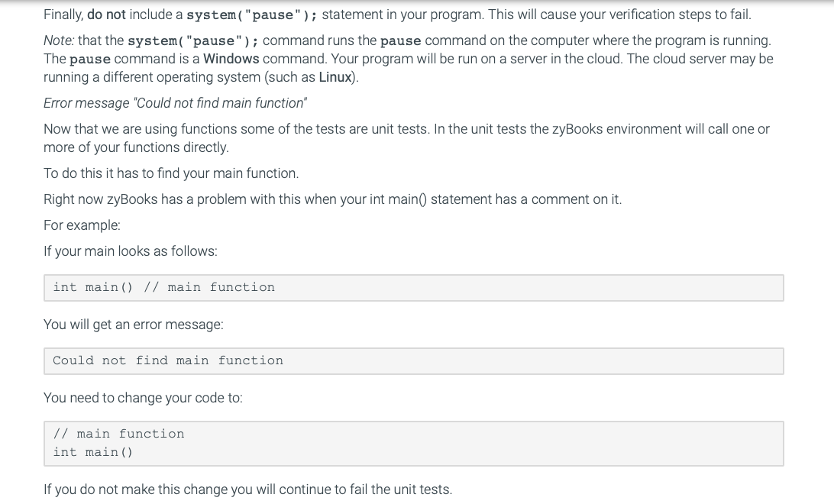Click the bold word "Linux"
Image resolution: width=834 pixels, height=504 pixels.
[x=335, y=77]
